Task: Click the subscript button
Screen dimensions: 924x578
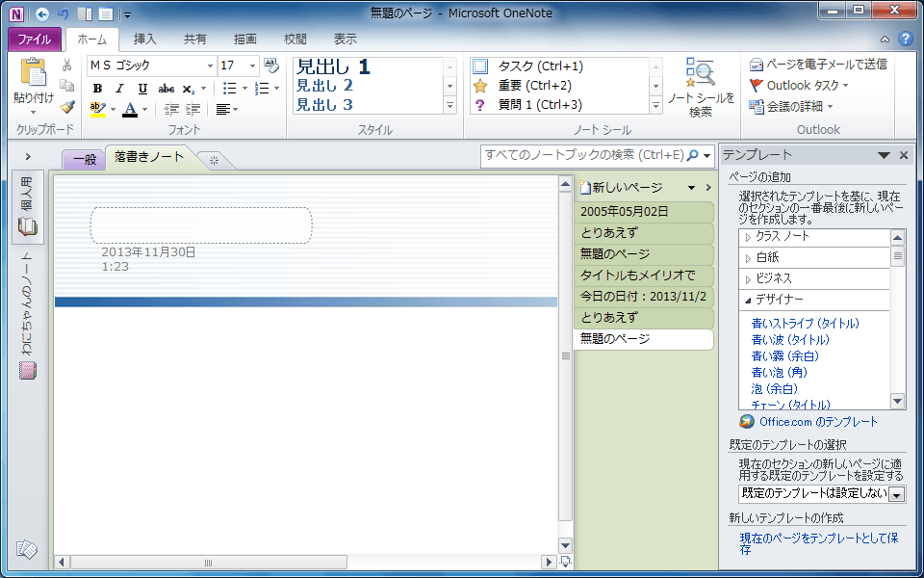Action: pyautogui.click(x=188, y=89)
